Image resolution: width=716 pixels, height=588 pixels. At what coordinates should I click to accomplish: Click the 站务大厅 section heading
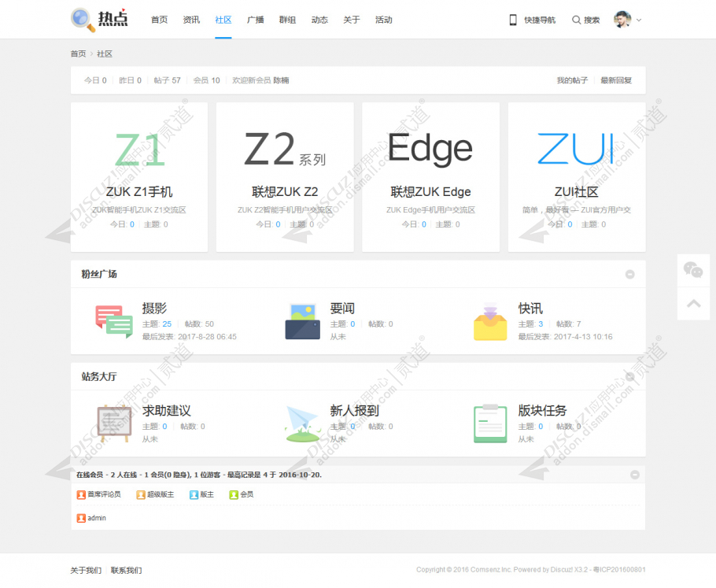[99, 376]
